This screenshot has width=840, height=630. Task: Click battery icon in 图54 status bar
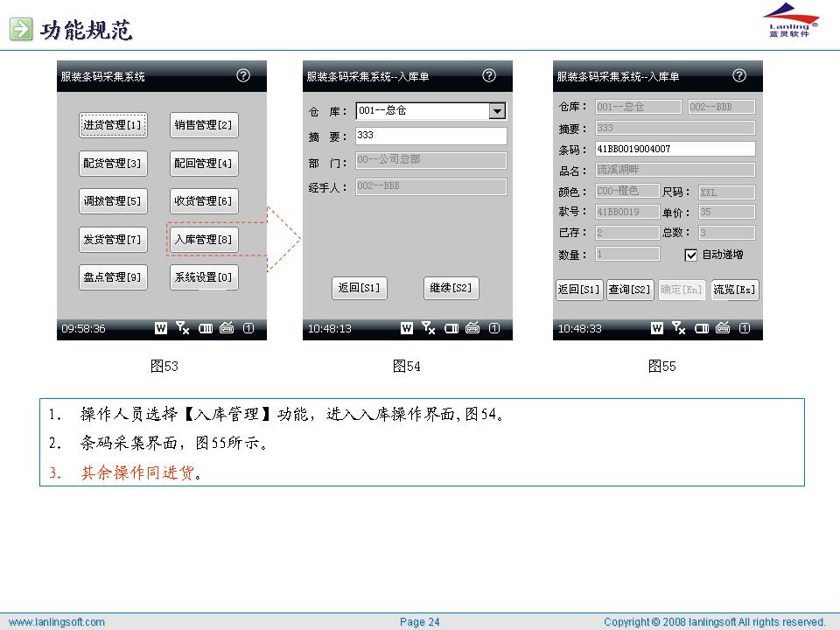click(x=451, y=328)
